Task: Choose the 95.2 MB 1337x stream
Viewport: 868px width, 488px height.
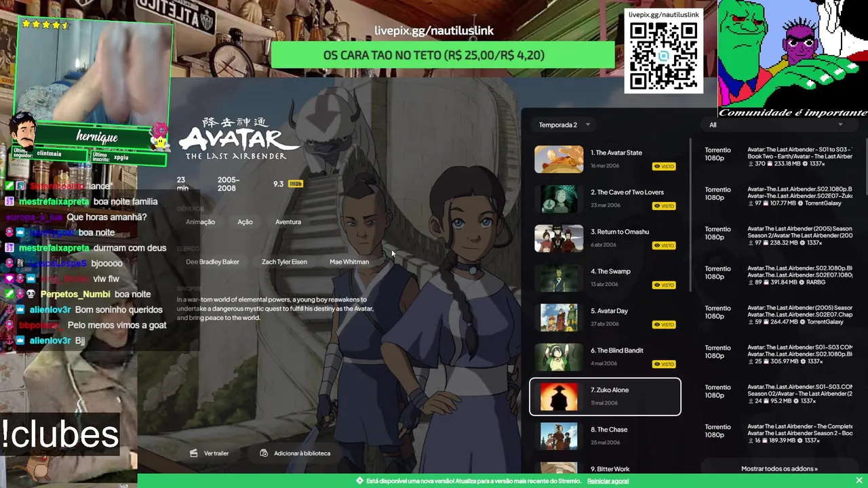Action: coord(778,394)
